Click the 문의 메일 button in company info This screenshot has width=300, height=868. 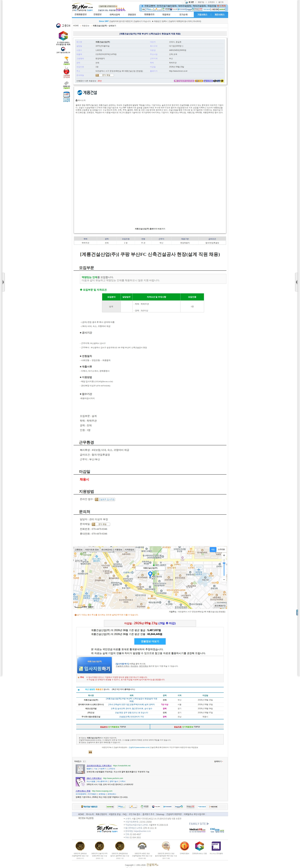coord(105,75)
